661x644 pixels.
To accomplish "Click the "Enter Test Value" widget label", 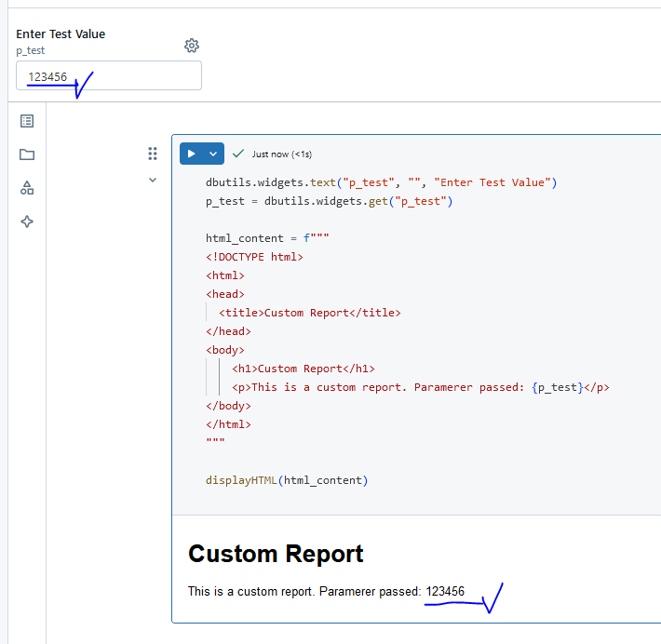I will coord(61,34).
